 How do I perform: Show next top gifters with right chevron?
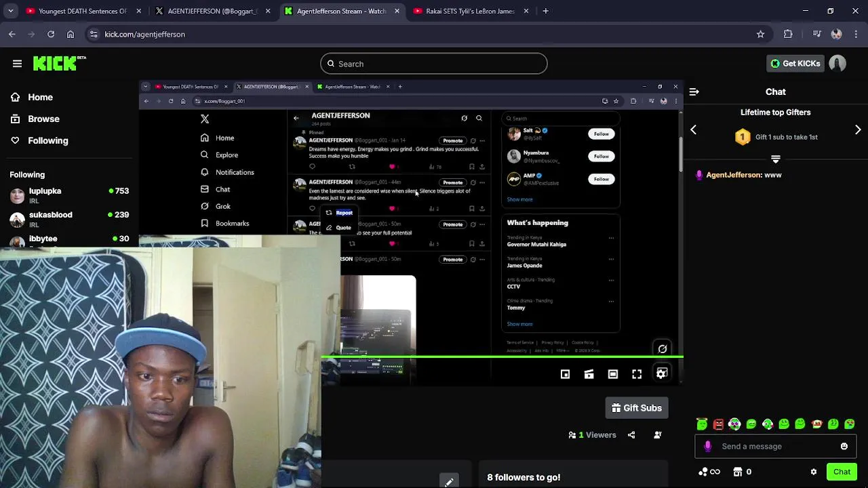click(x=858, y=129)
